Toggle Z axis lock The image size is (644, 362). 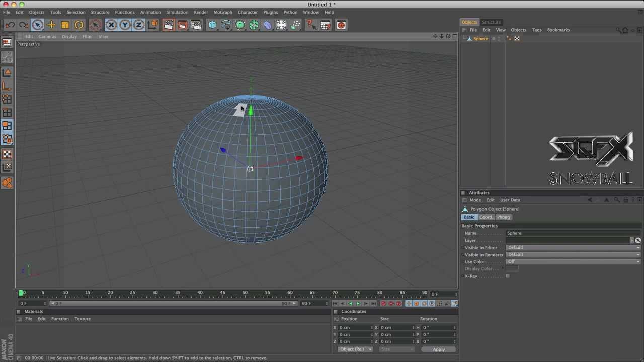click(139, 25)
